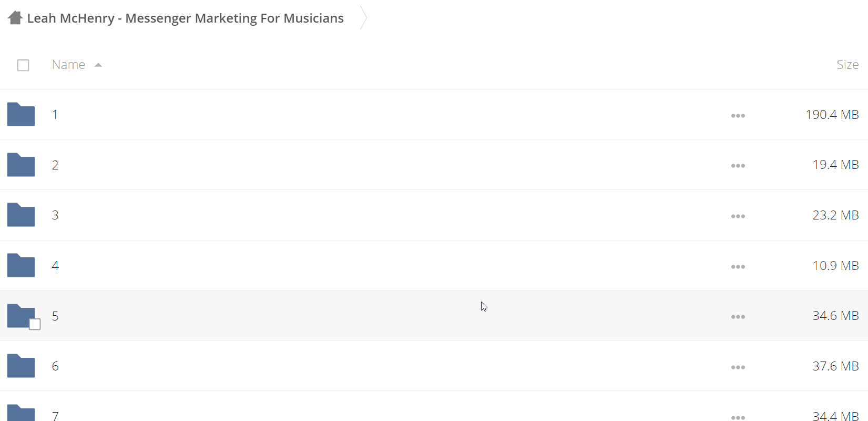
Task: Sort by Size column header
Action: [847, 65]
